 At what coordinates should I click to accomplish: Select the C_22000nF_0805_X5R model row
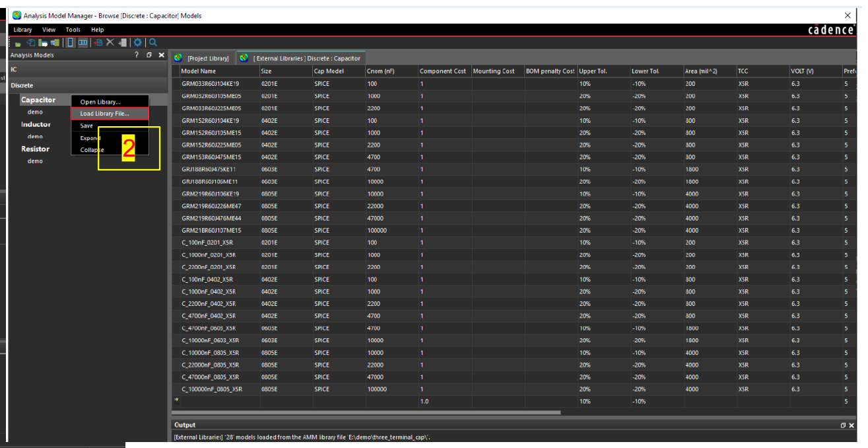point(514,365)
